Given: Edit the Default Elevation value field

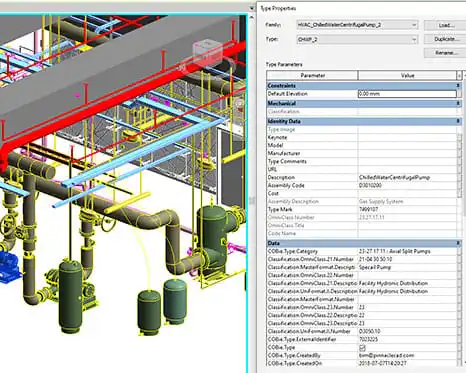Looking at the screenshot, I should pos(407,94).
